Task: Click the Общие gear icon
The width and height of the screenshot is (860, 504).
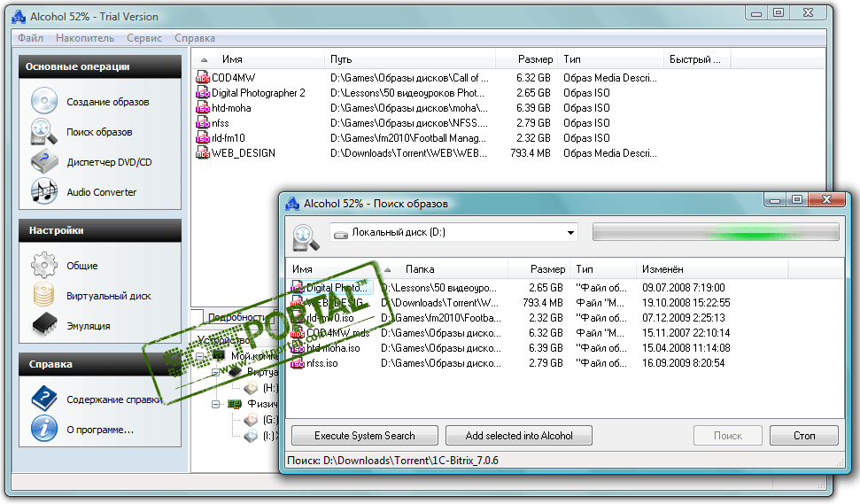Action: point(44,266)
